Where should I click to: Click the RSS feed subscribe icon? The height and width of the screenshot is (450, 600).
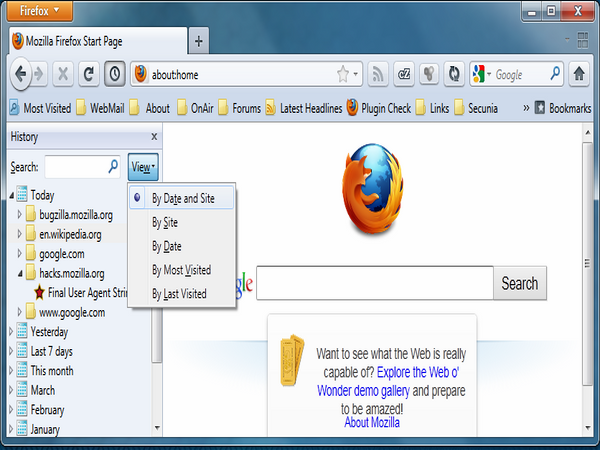click(x=379, y=74)
